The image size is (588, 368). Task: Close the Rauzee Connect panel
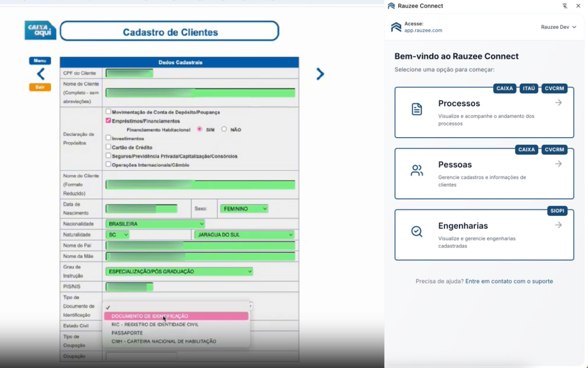pos(578,6)
